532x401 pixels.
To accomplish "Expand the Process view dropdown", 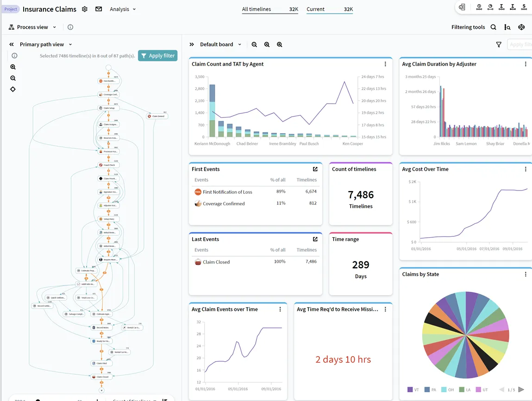I will click(32, 27).
